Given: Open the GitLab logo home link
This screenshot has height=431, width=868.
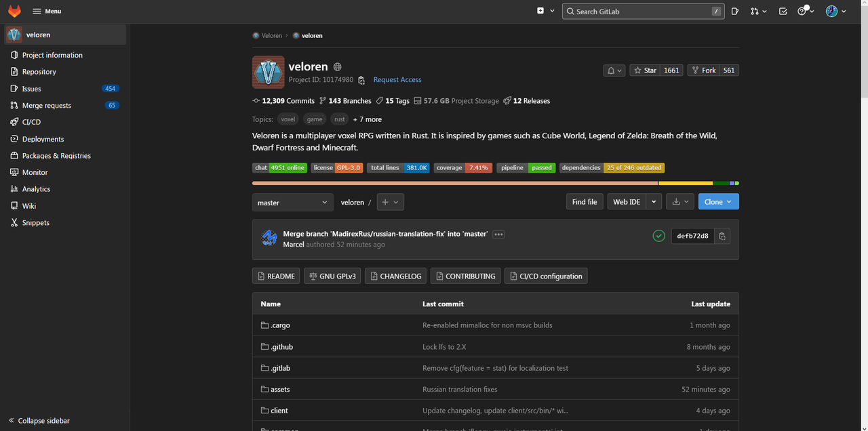Looking at the screenshot, I should click(x=14, y=11).
